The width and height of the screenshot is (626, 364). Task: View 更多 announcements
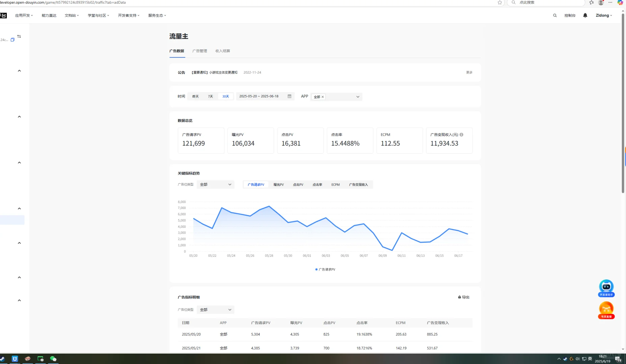tap(469, 72)
